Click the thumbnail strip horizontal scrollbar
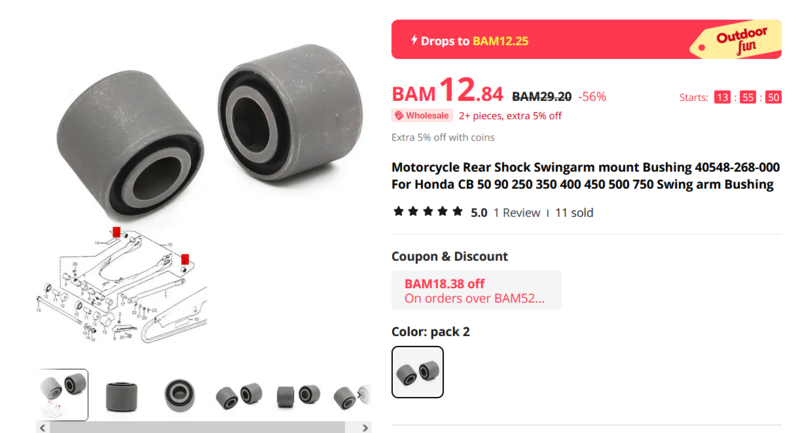The height and width of the screenshot is (433, 800). click(x=197, y=427)
